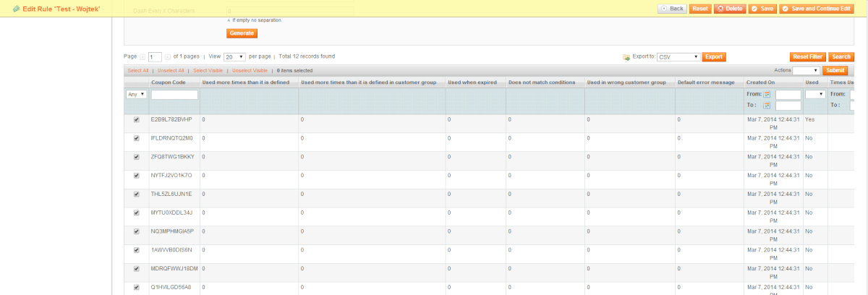The height and width of the screenshot is (295, 868).
Task: Click the Export to folder icon
Action: (626, 56)
